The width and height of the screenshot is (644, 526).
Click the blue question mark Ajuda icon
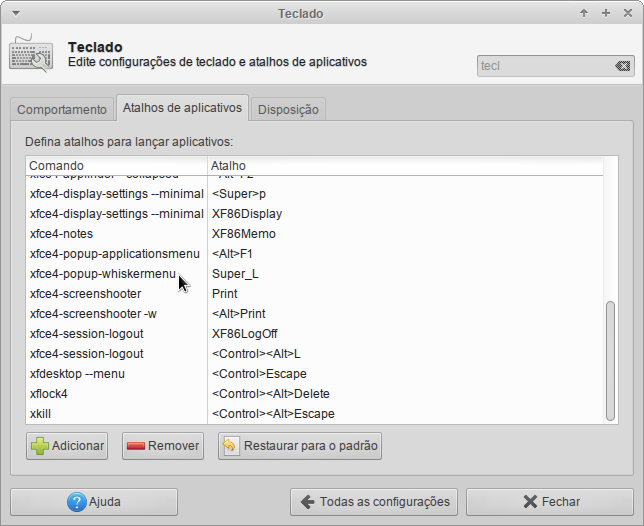click(77, 502)
